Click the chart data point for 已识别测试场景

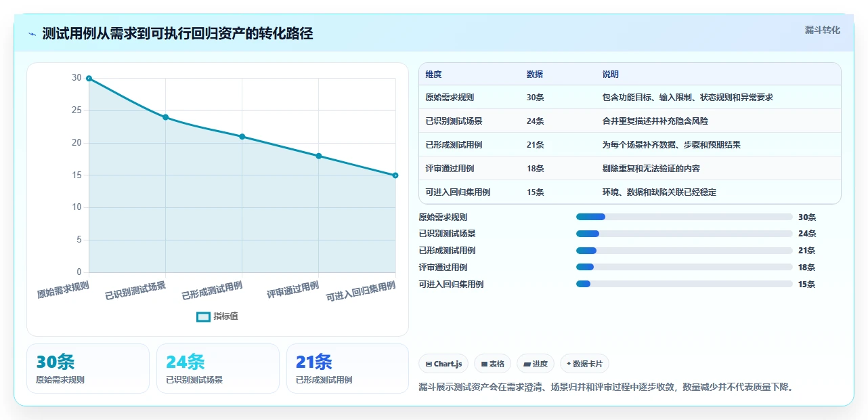click(x=165, y=117)
